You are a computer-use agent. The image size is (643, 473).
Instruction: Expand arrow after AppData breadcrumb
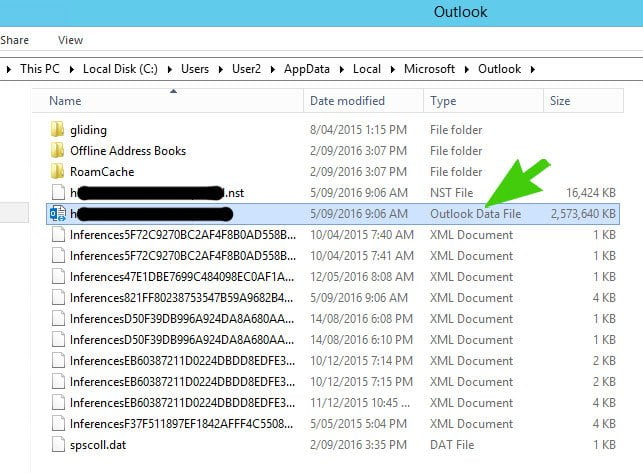coord(341,69)
